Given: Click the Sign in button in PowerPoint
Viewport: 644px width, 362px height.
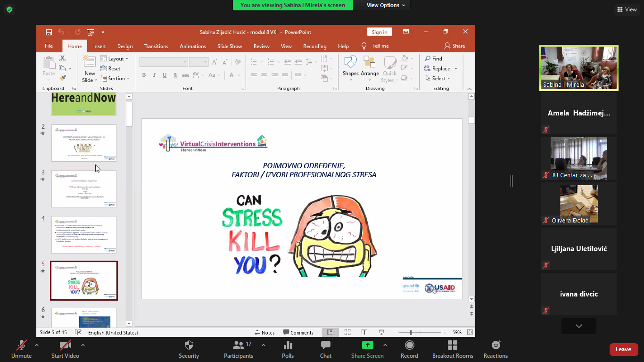Looking at the screenshot, I should (x=380, y=32).
